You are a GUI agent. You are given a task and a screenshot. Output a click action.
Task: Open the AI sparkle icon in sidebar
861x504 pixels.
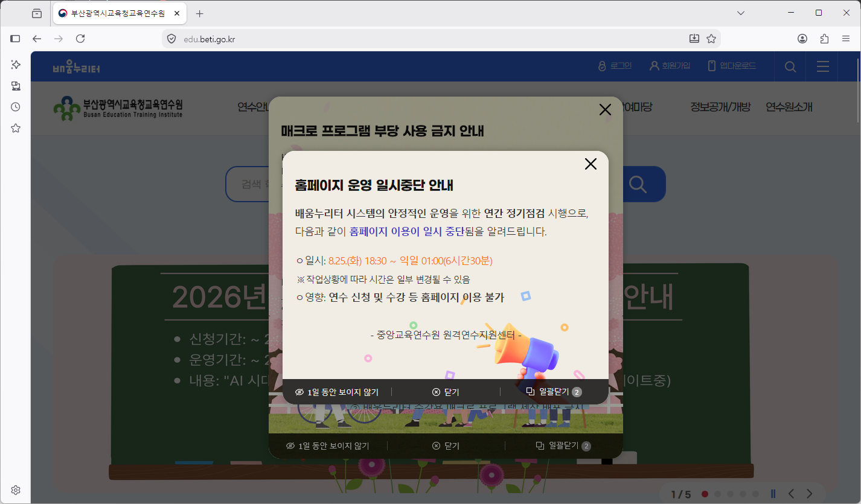pyautogui.click(x=16, y=65)
